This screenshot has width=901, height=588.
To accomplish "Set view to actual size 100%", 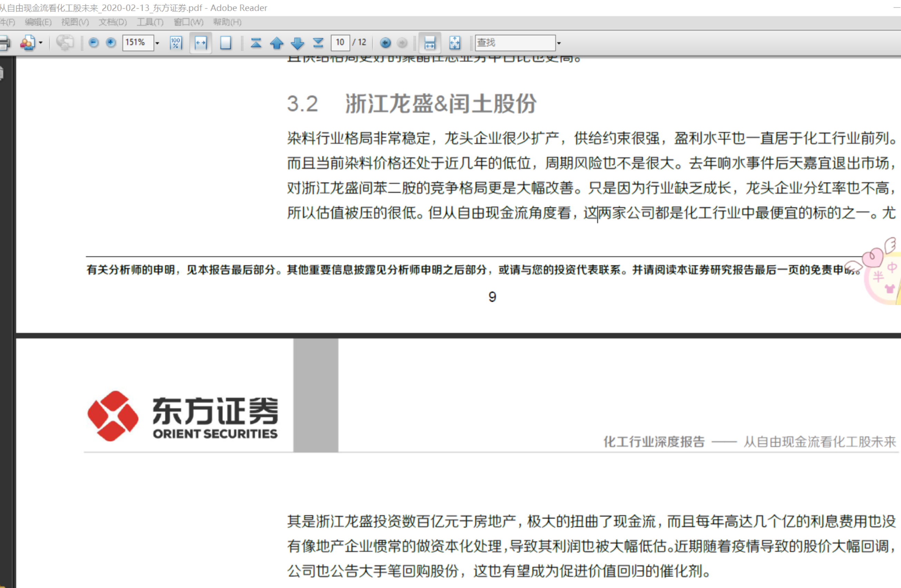I will (176, 43).
